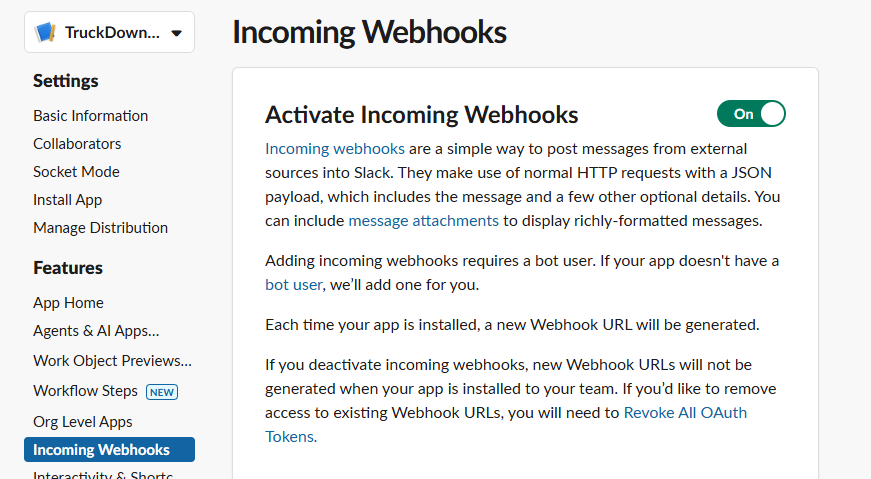Open Workflow Steps feature
The image size is (871, 479).
coord(84,391)
